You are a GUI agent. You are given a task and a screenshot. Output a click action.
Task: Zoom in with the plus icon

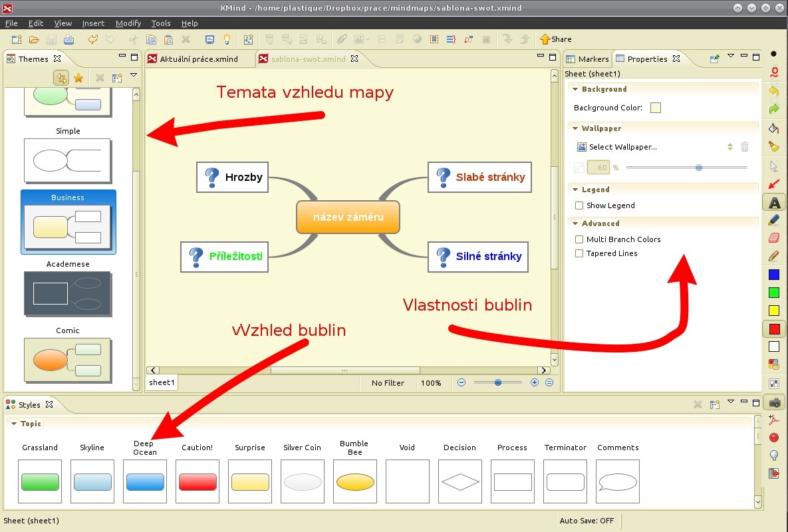535,383
